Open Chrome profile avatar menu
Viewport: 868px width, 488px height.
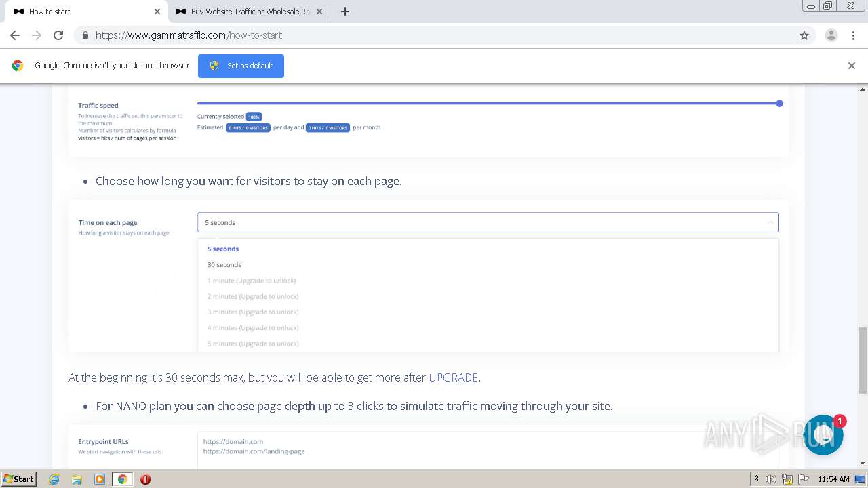tap(831, 35)
